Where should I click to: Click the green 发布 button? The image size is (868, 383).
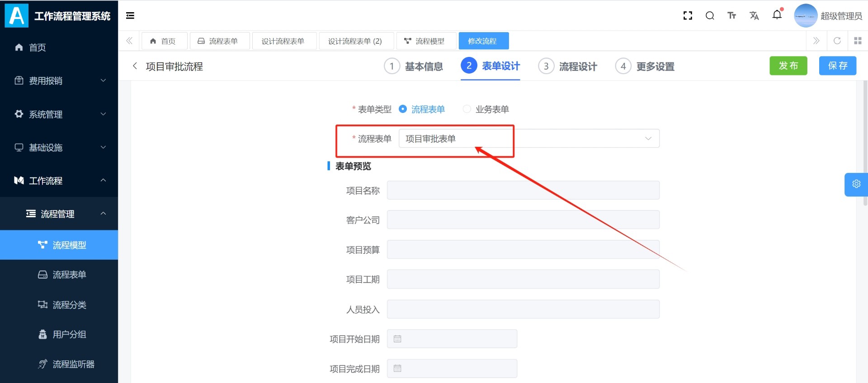pos(788,66)
